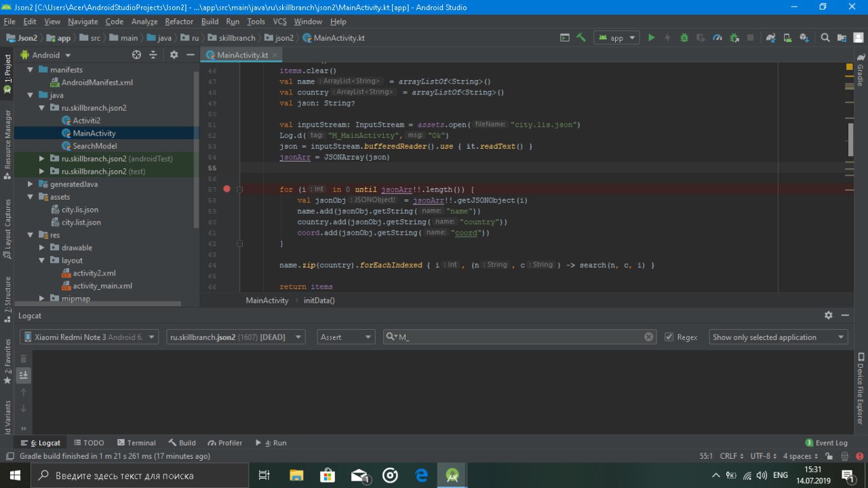This screenshot has width=868, height=488.
Task: Open the Profile app gauge icon
Action: [x=718, y=38]
